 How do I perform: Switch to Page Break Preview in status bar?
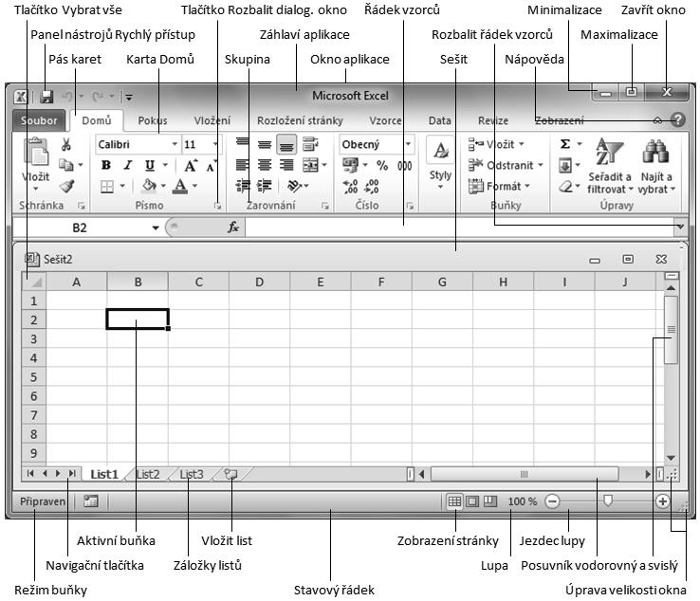coord(489,501)
